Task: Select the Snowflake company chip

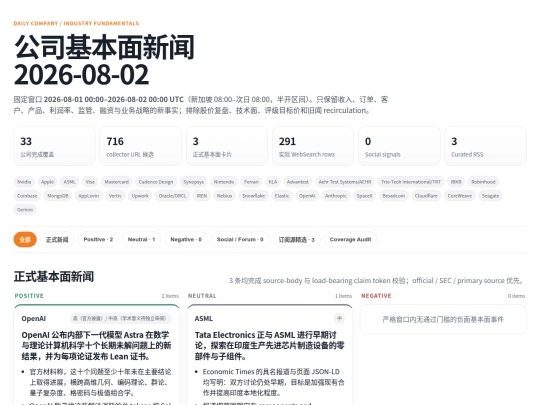Action: 254,196
